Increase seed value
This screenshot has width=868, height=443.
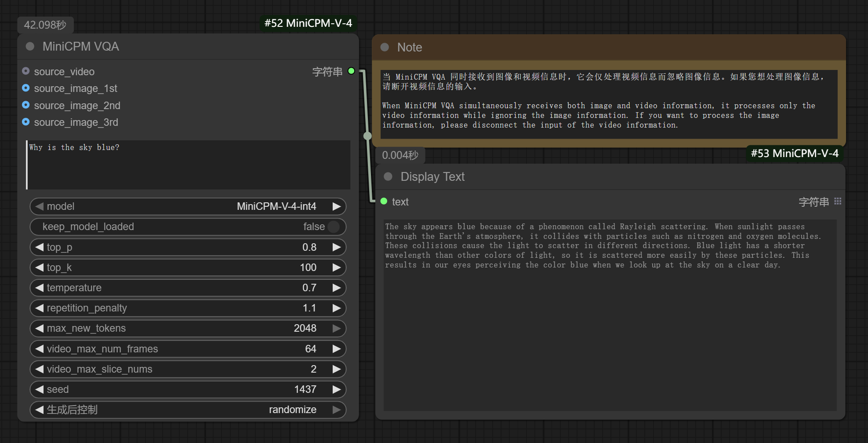(x=337, y=389)
